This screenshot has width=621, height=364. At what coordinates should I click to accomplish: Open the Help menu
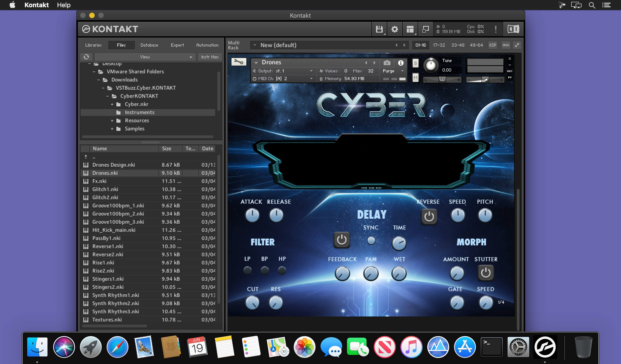pyautogui.click(x=64, y=5)
